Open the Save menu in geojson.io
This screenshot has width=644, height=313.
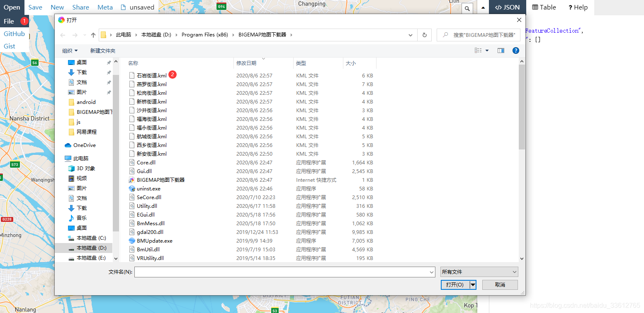(35, 7)
